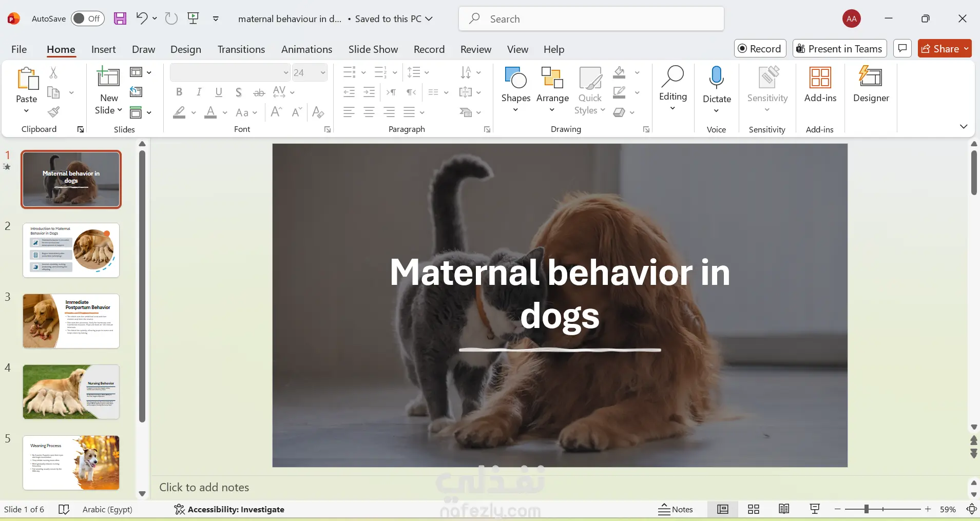
Task: Toggle left-to-right text direction
Action: pyautogui.click(x=391, y=92)
